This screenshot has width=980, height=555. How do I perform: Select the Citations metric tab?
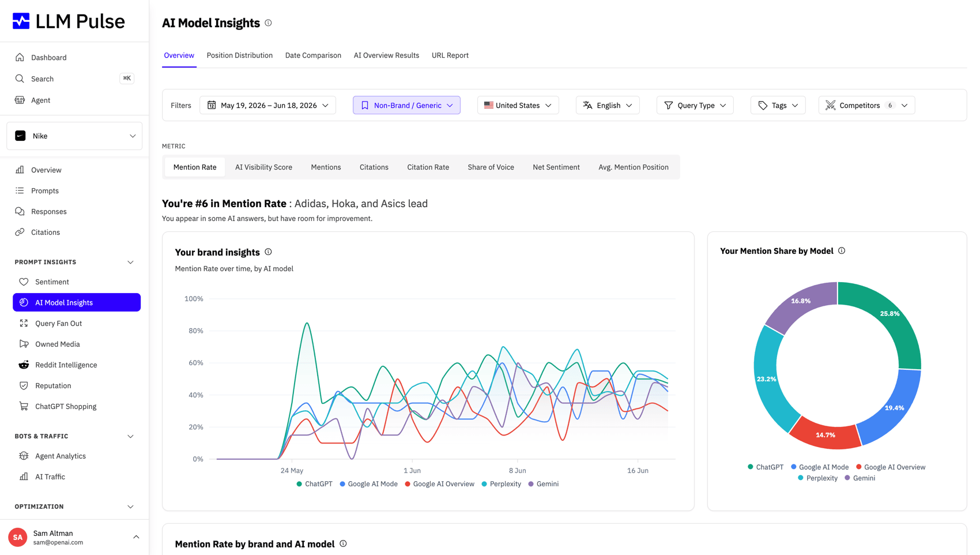coord(374,167)
